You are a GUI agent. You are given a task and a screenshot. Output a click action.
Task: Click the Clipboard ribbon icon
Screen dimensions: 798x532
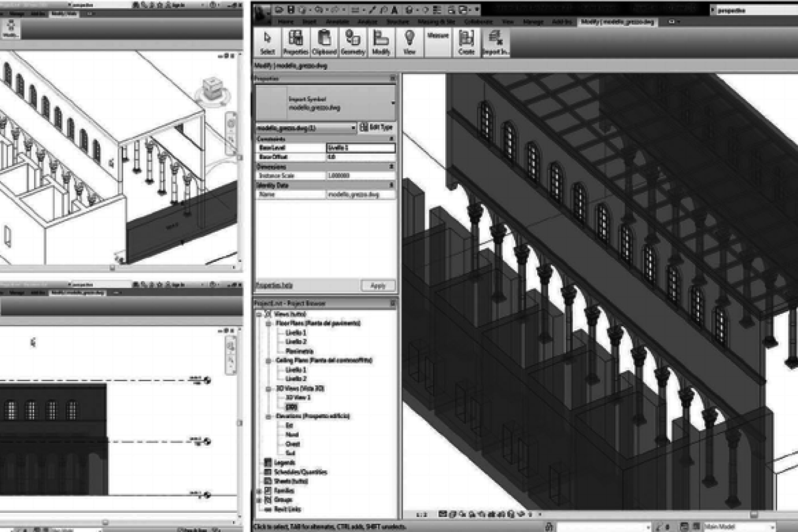tap(324, 42)
